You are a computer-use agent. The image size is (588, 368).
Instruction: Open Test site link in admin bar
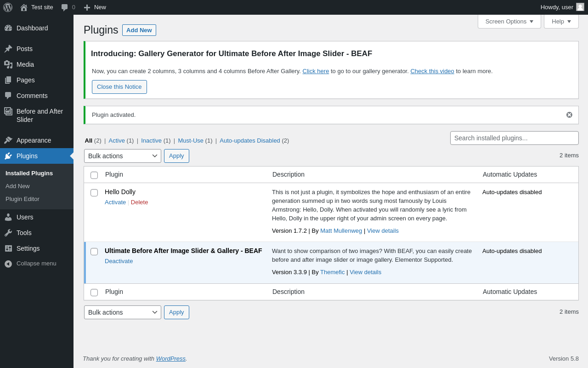point(42,7)
